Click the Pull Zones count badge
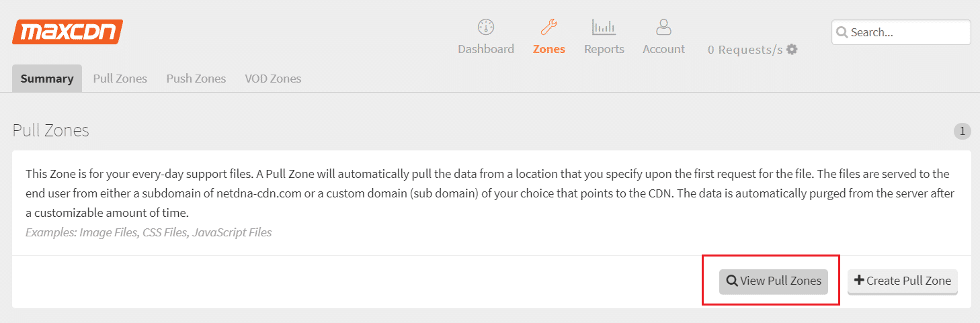The width and height of the screenshot is (980, 323). tap(962, 132)
